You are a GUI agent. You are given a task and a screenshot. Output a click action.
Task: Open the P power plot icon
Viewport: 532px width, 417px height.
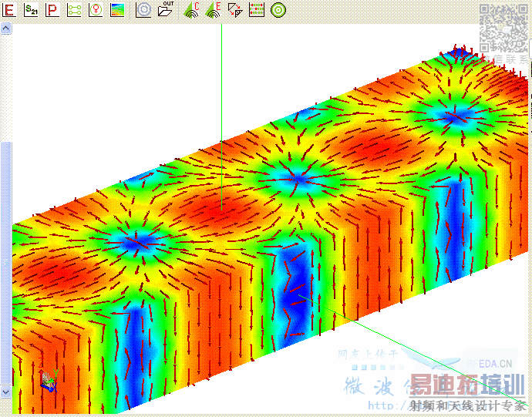pyautogui.click(x=52, y=10)
